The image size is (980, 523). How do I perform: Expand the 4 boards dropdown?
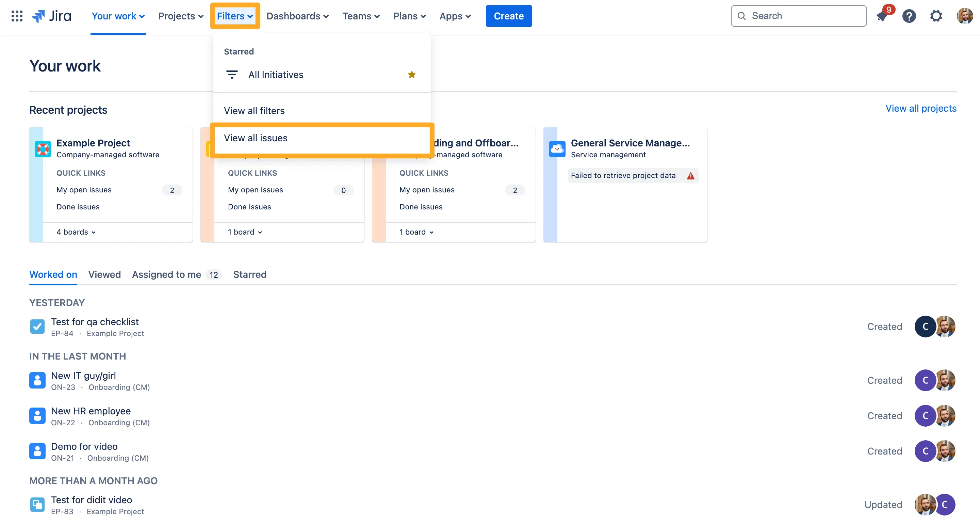pos(76,232)
